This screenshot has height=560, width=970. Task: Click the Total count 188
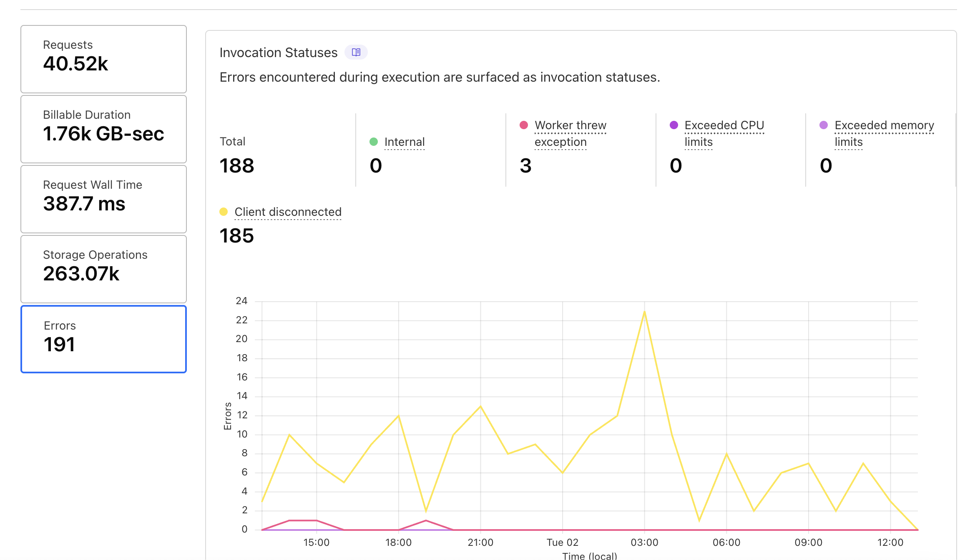pyautogui.click(x=236, y=166)
